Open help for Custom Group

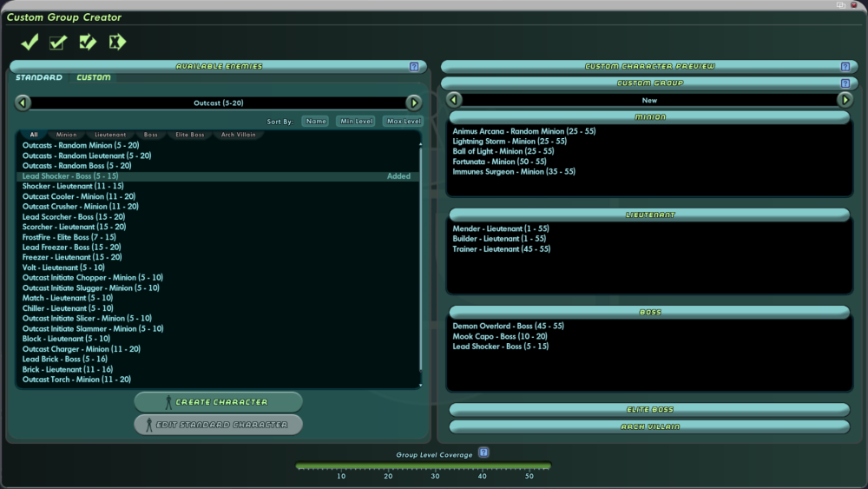(845, 83)
